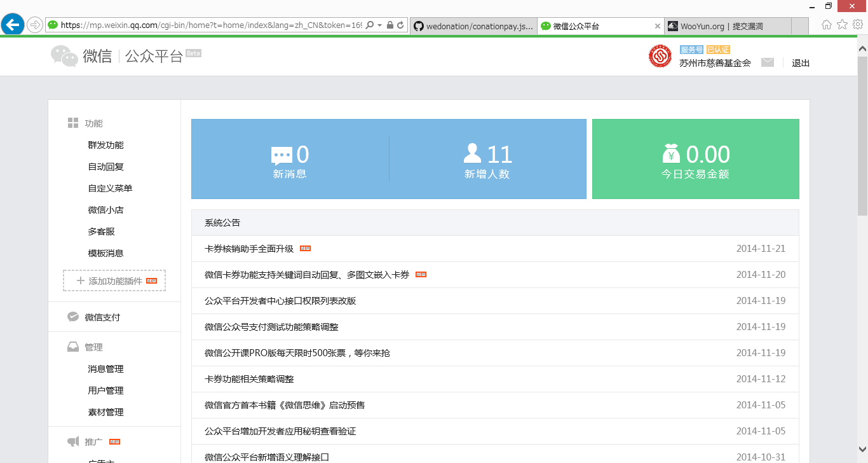The width and height of the screenshot is (868, 463).
Task: Click the 推广 megaphone icon
Action: pyautogui.click(x=73, y=441)
